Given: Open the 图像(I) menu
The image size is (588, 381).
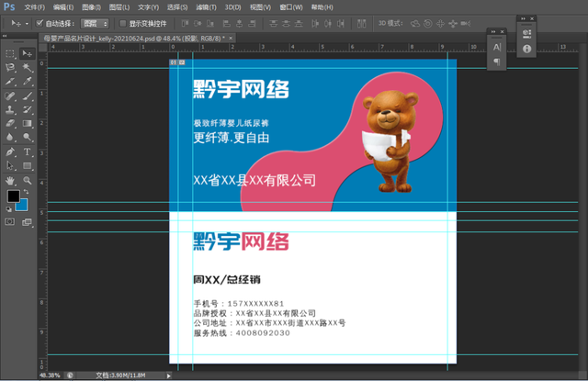Looking at the screenshot, I should pos(92,7).
